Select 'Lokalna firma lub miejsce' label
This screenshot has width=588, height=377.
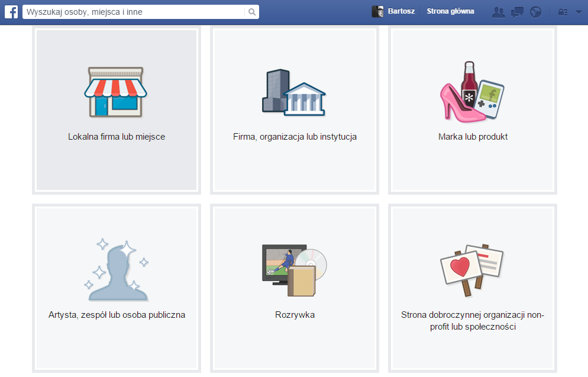coord(117,137)
